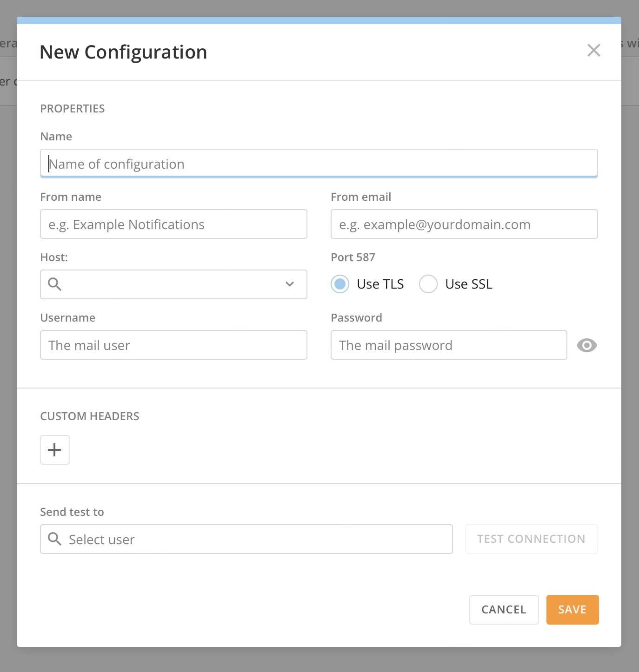The image size is (639, 672).
Task: Cancel the new configuration
Action: [504, 610]
